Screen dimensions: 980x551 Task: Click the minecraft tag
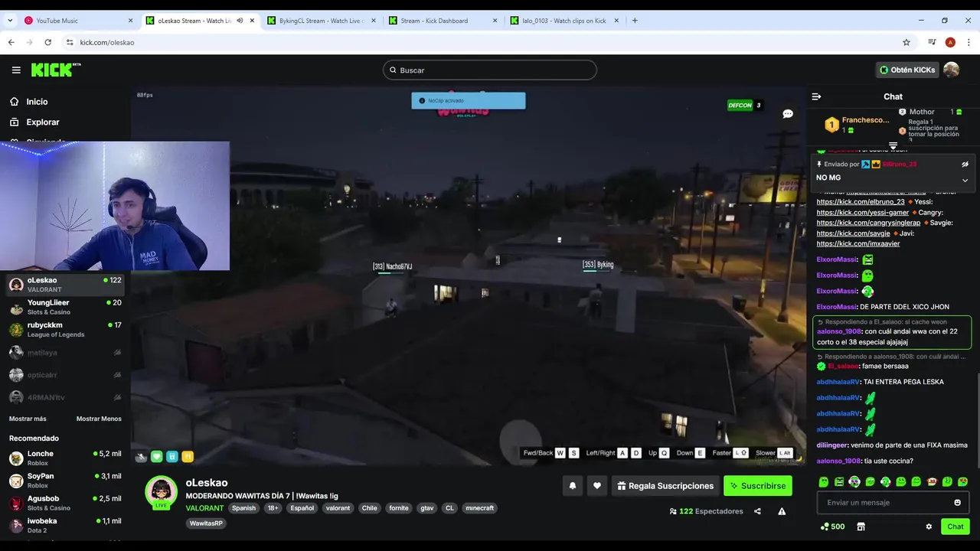coord(480,508)
